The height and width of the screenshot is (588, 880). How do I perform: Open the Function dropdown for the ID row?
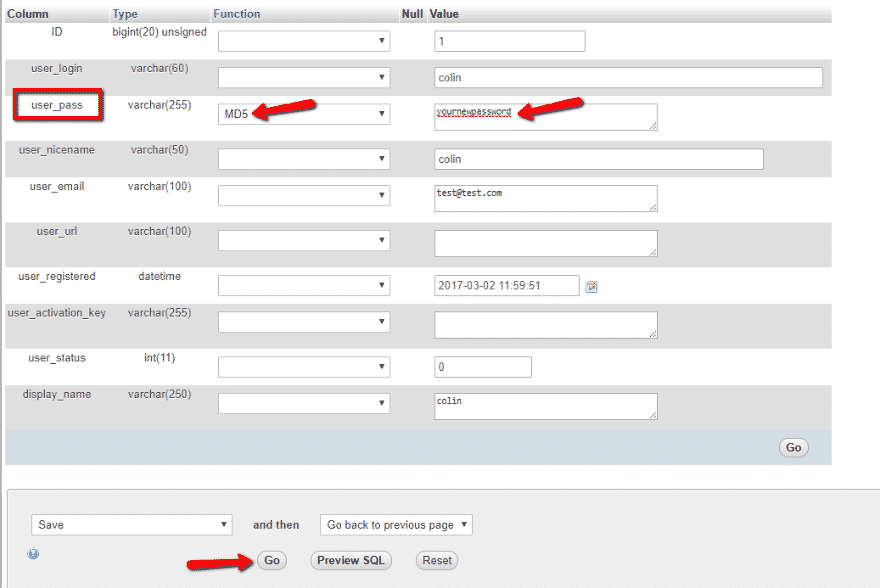click(302, 41)
